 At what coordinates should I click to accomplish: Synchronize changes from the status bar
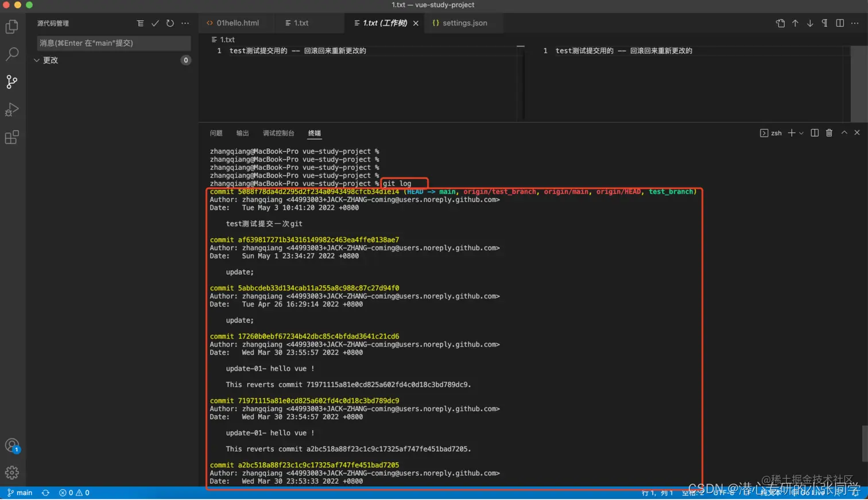(45, 493)
